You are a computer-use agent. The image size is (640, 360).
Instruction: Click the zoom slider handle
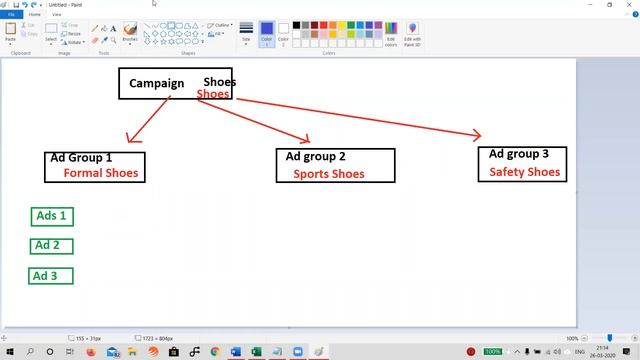(610, 338)
